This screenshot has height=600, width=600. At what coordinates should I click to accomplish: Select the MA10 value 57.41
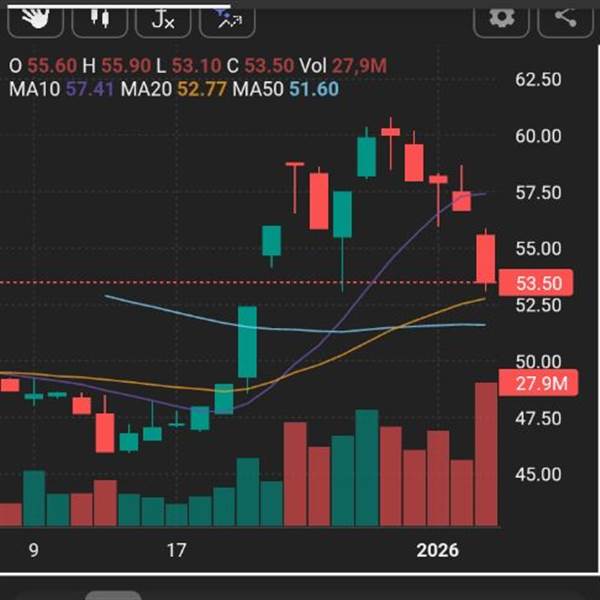point(90,89)
